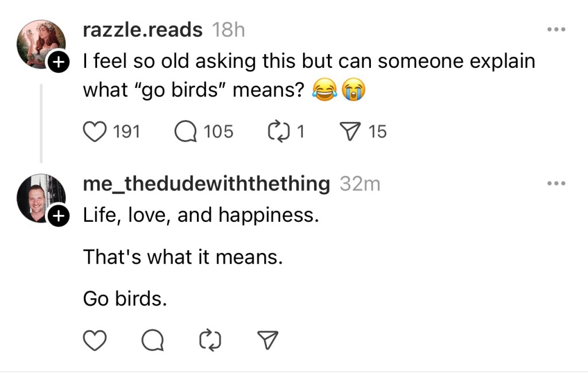Like the me_thedudewiththething reply
Image resolution: width=588 pixels, height=373 pixels.
pyautogui.click(x=95, y=341)
